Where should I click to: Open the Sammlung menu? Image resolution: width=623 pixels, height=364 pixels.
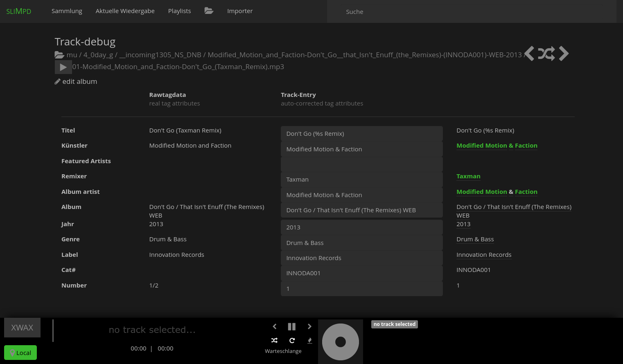(x=67, y=11)
